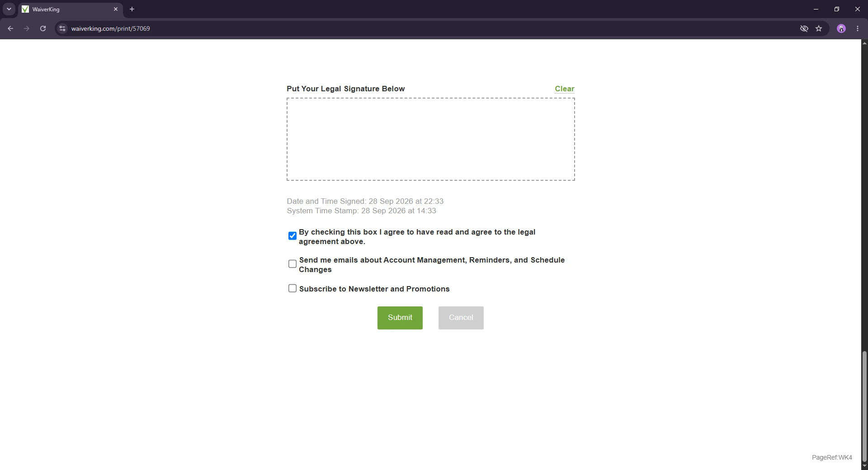868x470 pixels.
Task: Uncheck the legal agreement checkbox
Action: point(292,236)
